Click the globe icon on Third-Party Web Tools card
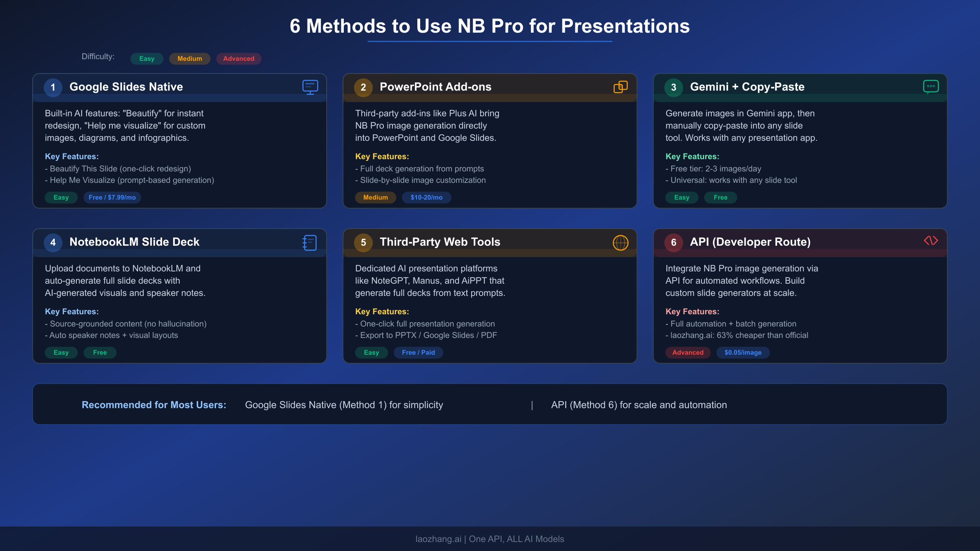Image resolution: width=980 pixels, height=551 pixels. [621, 242]
